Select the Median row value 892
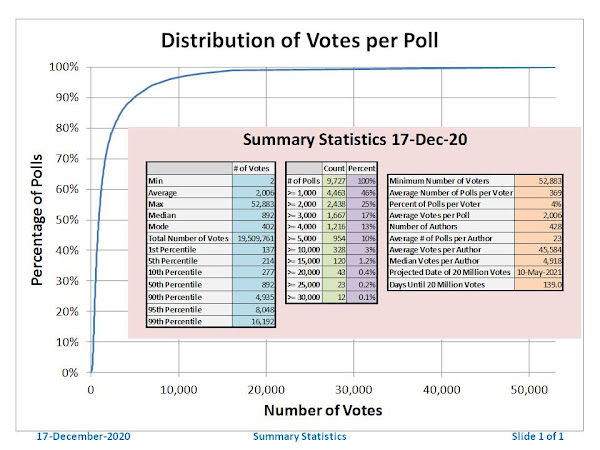This screenshot has height=450, width=600. (254, 215)
